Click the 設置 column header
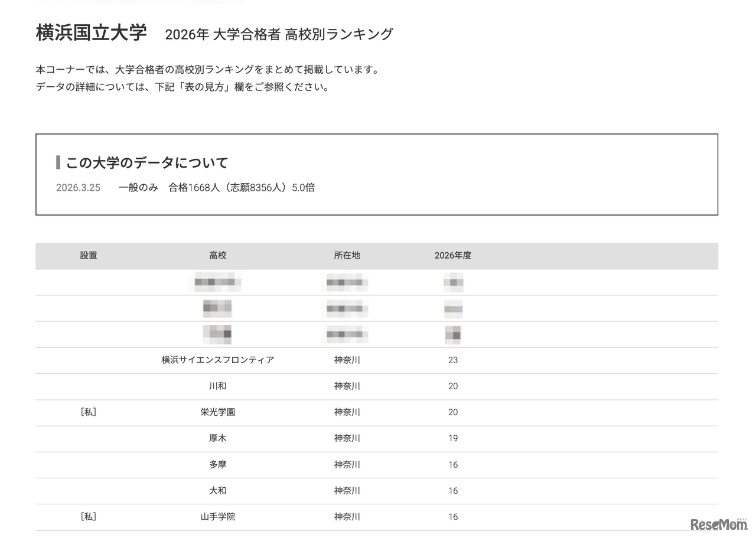This screenshot has width=756, height=538. pyautogui.click(x=89, y=256)
